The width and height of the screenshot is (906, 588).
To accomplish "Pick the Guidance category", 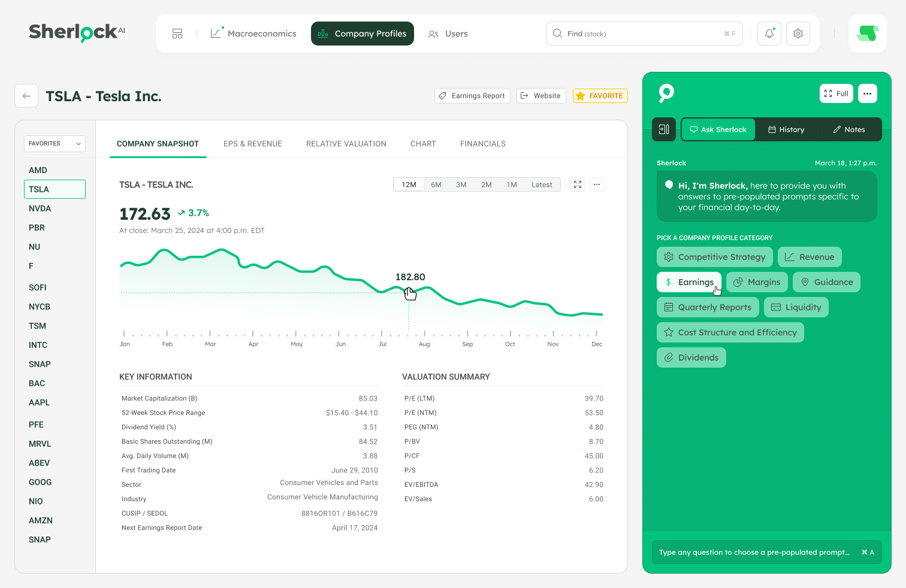I will click(826, 282).
